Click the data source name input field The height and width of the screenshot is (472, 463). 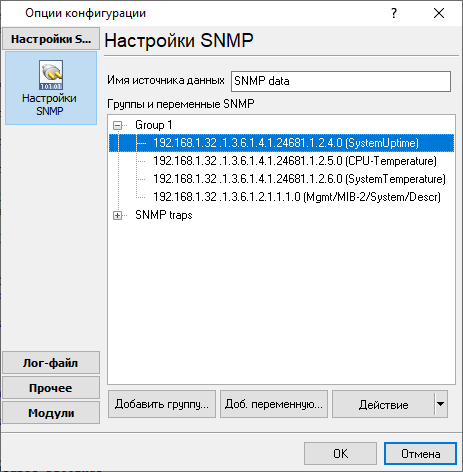click(341, 81)
